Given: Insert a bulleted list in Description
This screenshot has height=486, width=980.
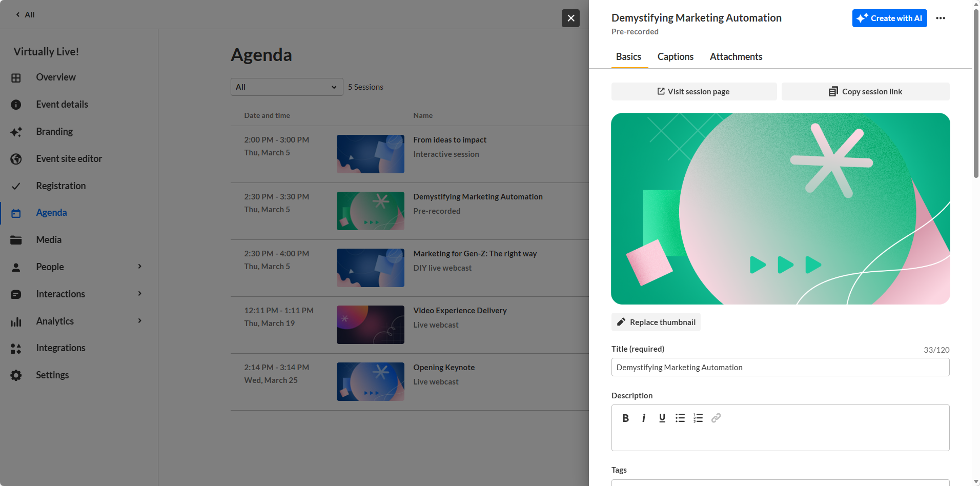Looking at the screenshot, I should click(x=680, y=418).
